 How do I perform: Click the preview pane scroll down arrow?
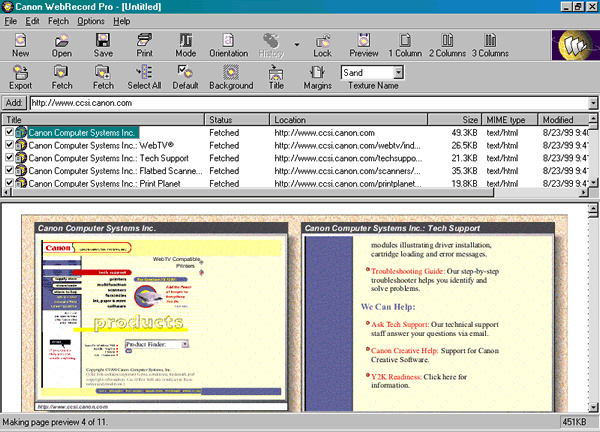point(593,407)
